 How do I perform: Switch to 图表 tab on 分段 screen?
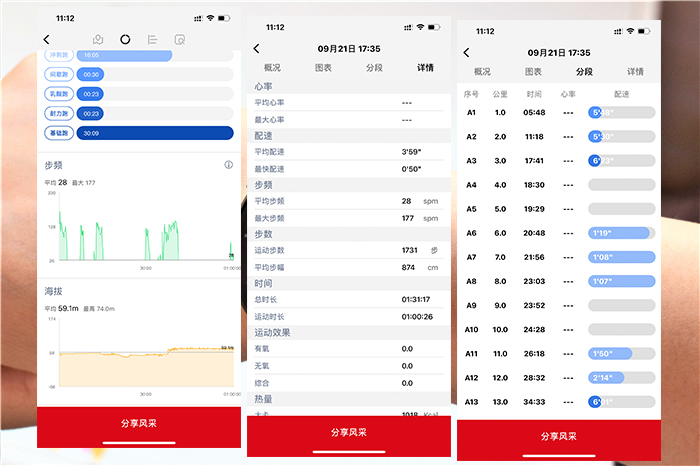533,72
